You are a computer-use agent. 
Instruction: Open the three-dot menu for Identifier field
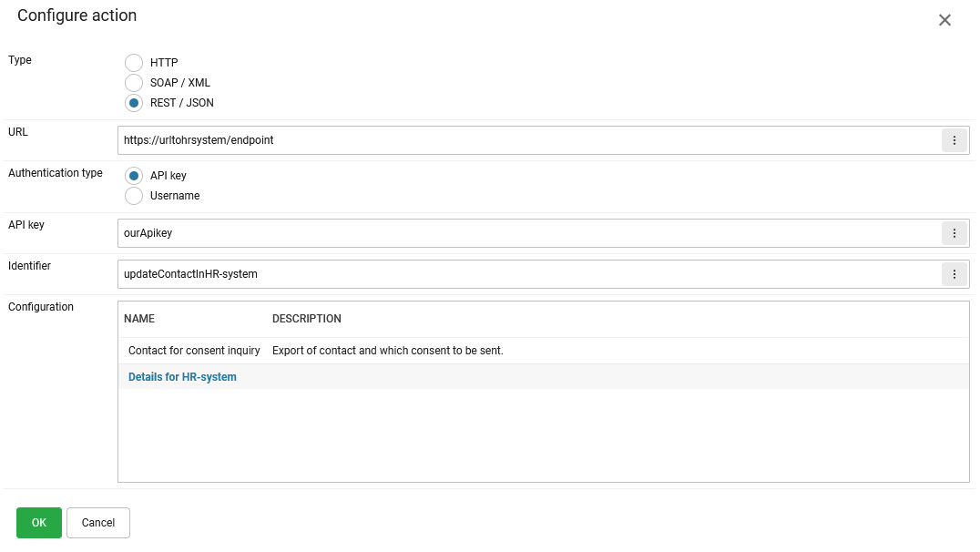954,274
